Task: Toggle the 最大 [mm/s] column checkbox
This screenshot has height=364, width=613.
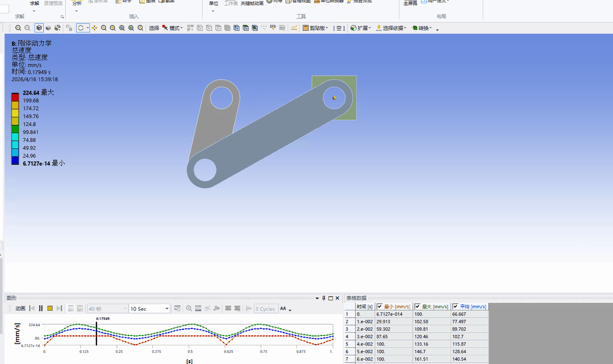Action: click(418, 307)
